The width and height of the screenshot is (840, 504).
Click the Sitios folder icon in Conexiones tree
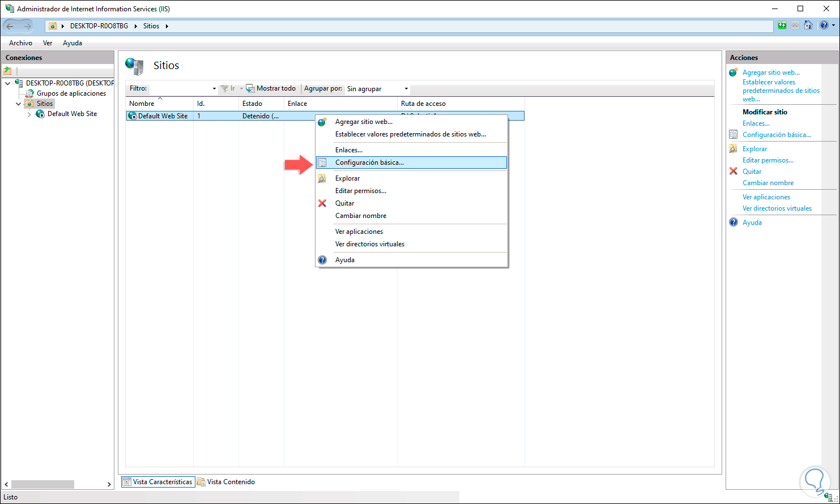[x=29, y=104]
